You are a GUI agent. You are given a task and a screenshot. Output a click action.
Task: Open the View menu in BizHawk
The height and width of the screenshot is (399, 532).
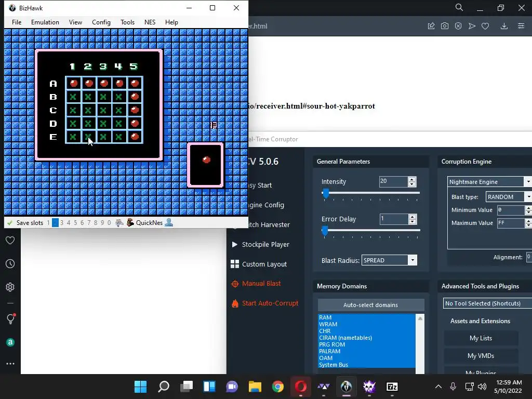tap(75, 22)
